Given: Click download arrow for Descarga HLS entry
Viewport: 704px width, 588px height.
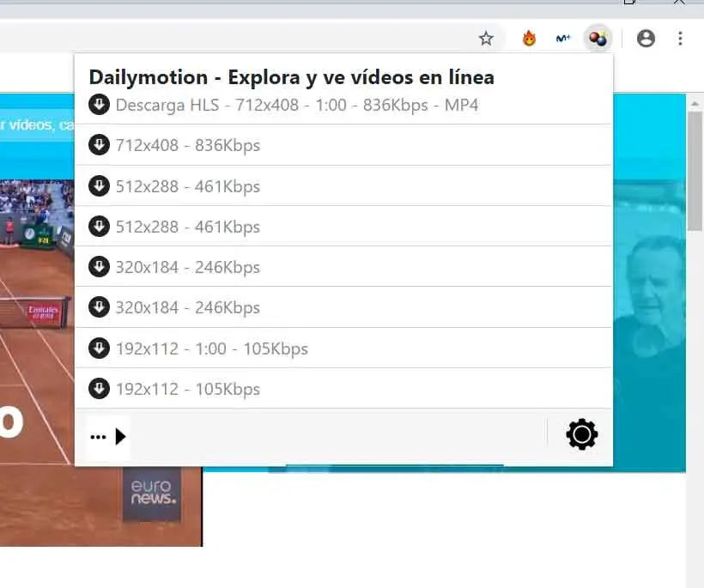Looking at the screenshot, I should (x=100, y=105).
